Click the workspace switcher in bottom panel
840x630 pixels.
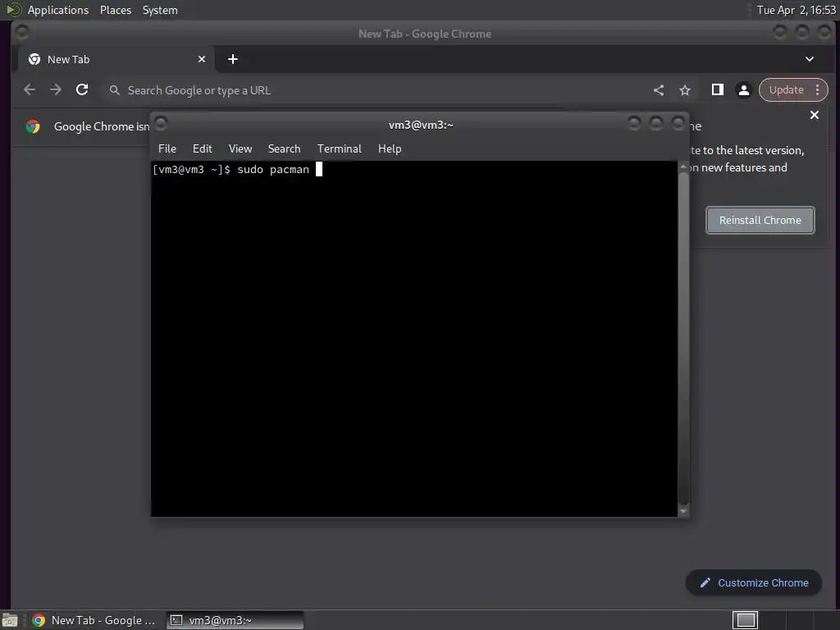pyautogui.click(x=745, y=620)
